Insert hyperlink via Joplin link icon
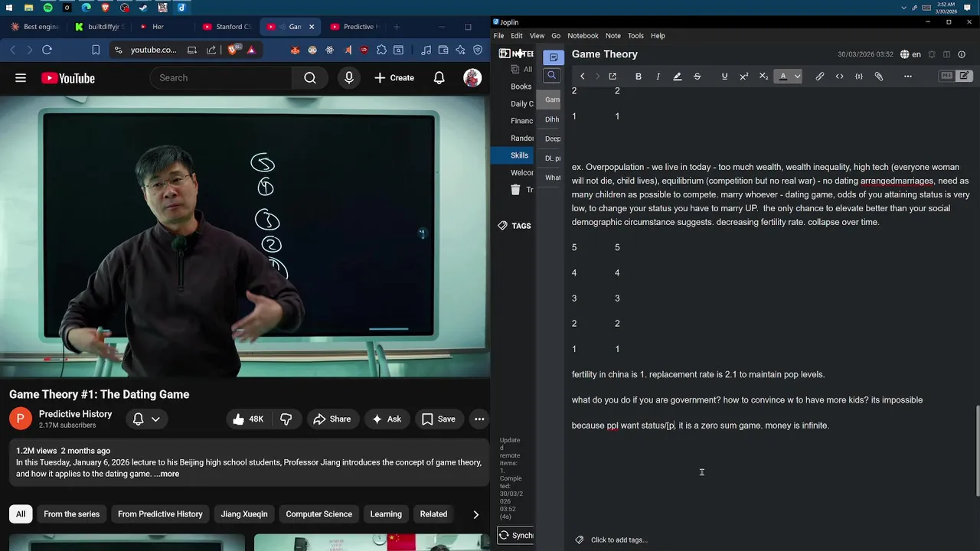Viewport: 980px width, 551px height. tap(820, 77)
